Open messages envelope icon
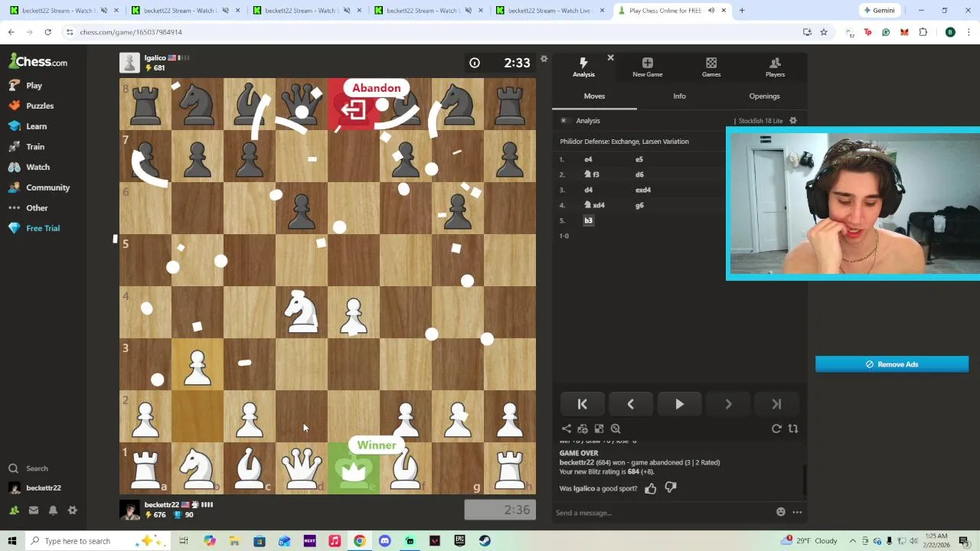The width and height of the screenshot is (980, 551). pyautogui.click(x=34, y=510)
